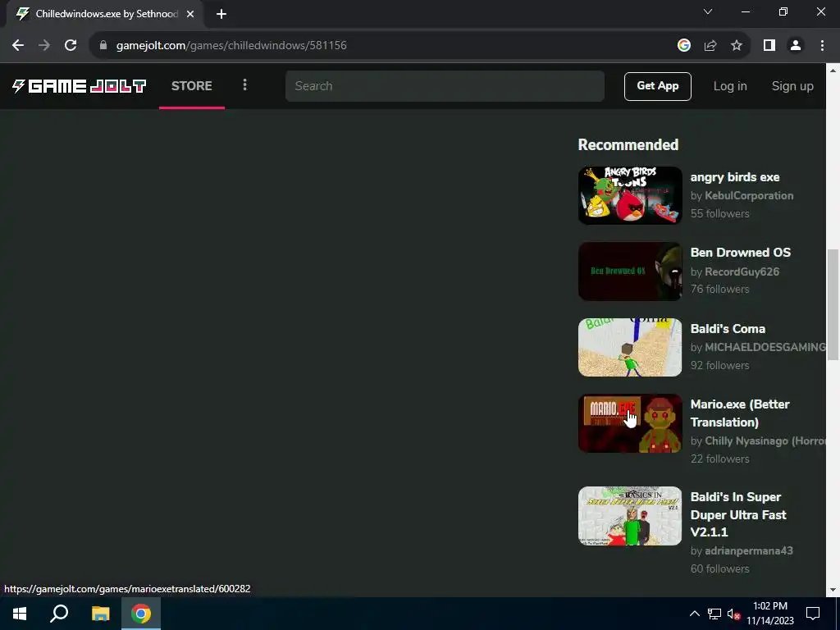Open the STORE tab
This screenshot has height=630, width=840.
click(x=192, y=85)
